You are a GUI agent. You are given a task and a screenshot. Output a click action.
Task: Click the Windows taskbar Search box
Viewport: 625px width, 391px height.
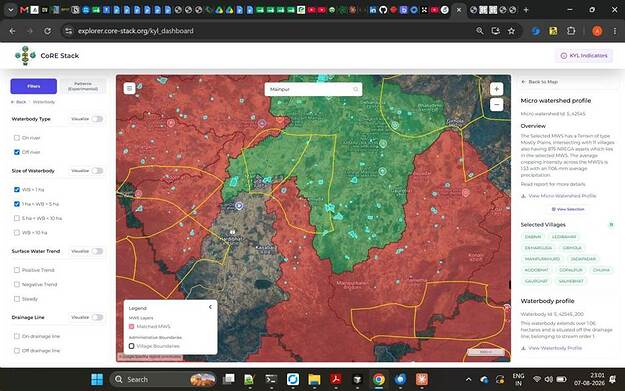pyautogui.click(x=163, y=379)
